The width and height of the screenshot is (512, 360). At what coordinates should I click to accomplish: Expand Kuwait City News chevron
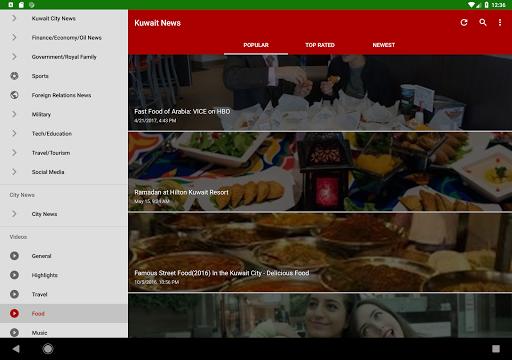[x=14, y=18]
